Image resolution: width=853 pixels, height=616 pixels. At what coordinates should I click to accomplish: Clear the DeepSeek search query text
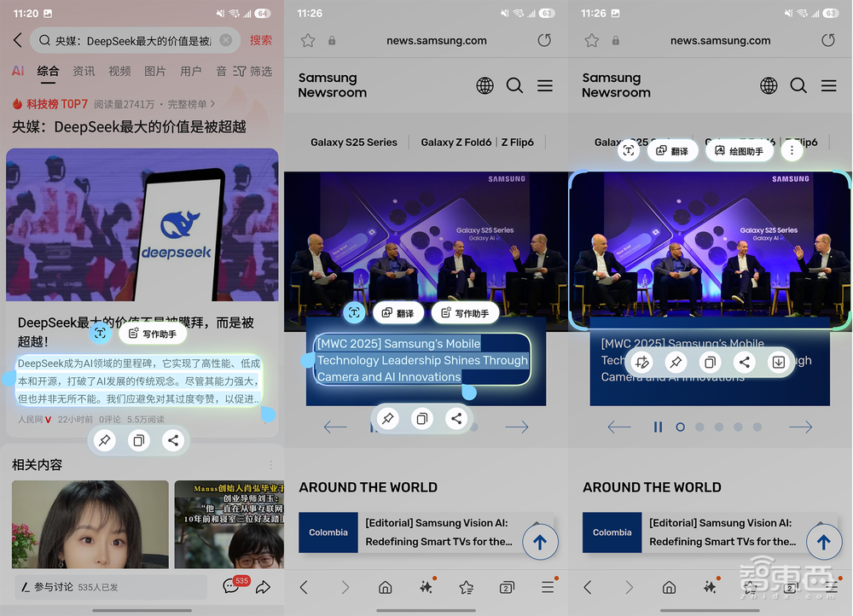(225, 40)
